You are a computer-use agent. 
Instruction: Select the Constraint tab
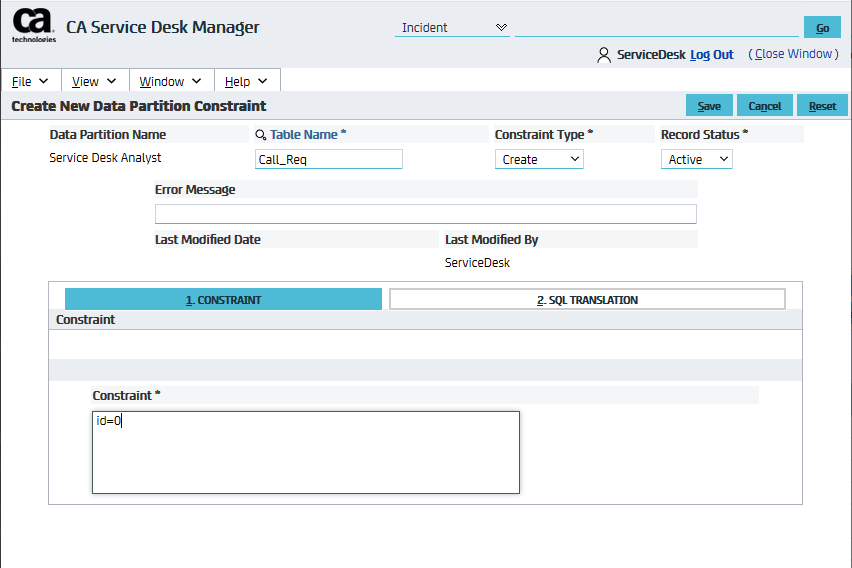tap(223, 299)
